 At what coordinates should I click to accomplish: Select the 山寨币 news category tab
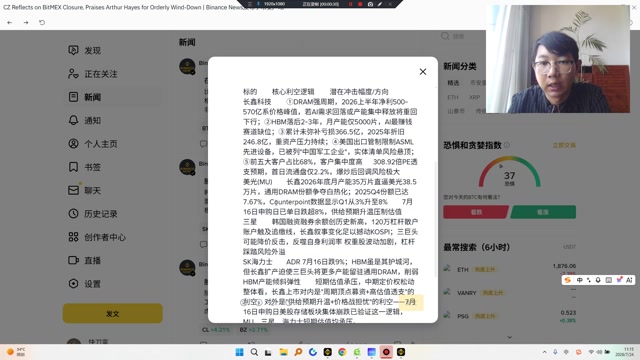pos(456,111)
